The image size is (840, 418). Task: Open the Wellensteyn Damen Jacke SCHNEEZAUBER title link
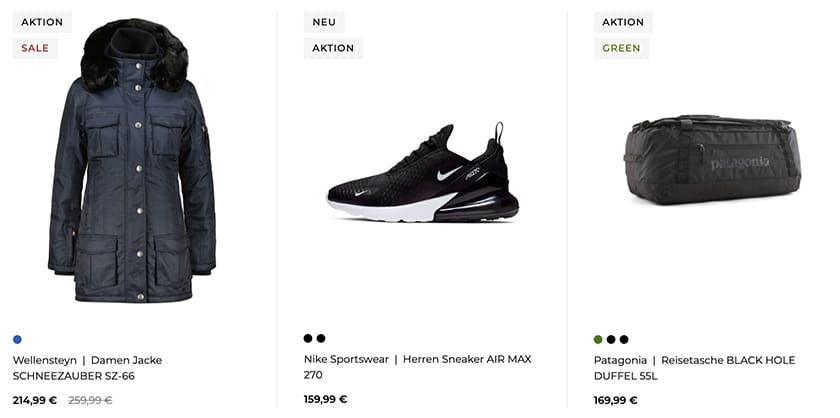point(87,368)
